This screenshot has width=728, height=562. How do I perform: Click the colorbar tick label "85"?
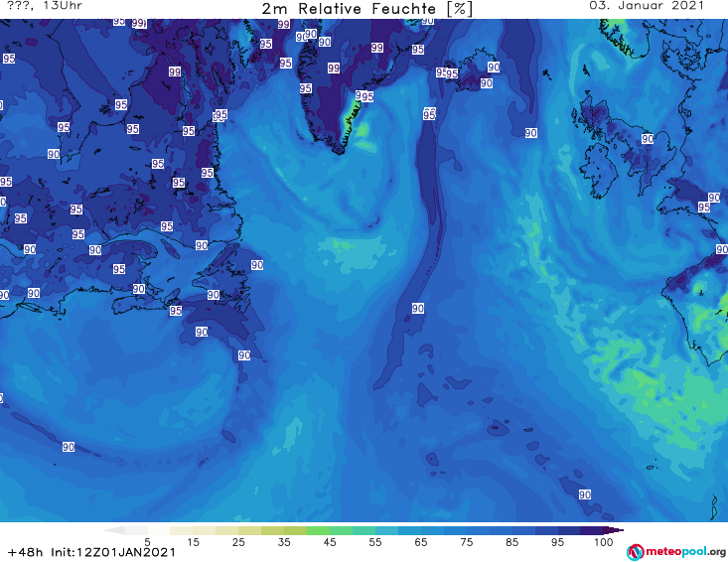[512, 542]
